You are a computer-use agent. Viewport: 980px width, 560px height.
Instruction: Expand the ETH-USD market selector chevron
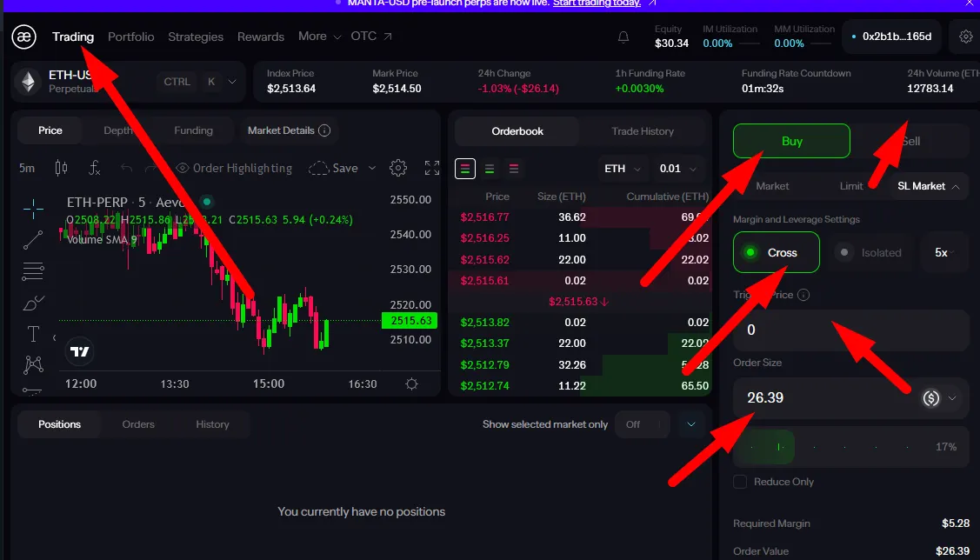pyautogui.click(x=232, y=81)
